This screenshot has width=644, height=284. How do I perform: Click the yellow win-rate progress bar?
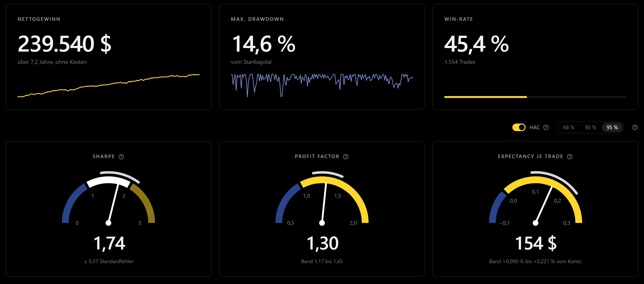(486, 97)
